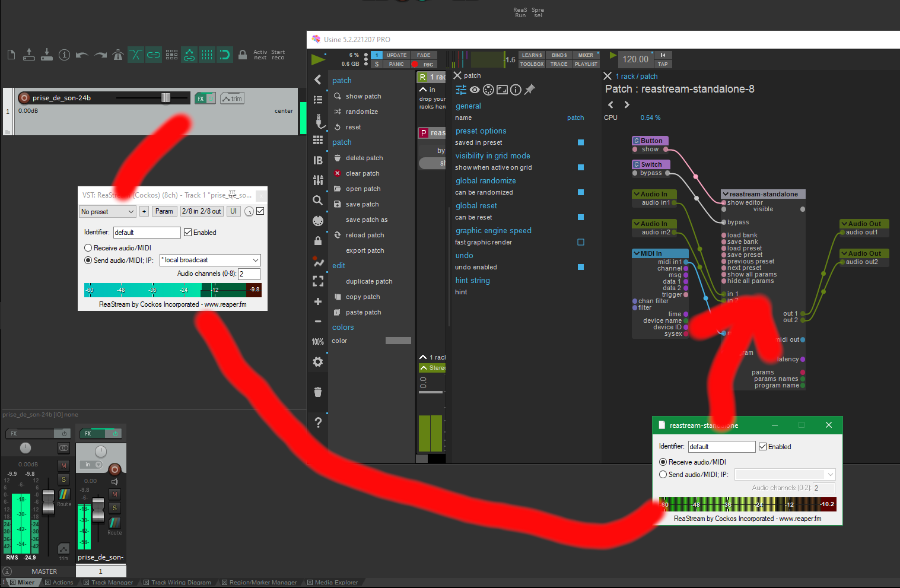Viewport: 900px width, 588px height.
Task: Uncheck Enabled in reastream-standalone window
Action: point(763,447)
